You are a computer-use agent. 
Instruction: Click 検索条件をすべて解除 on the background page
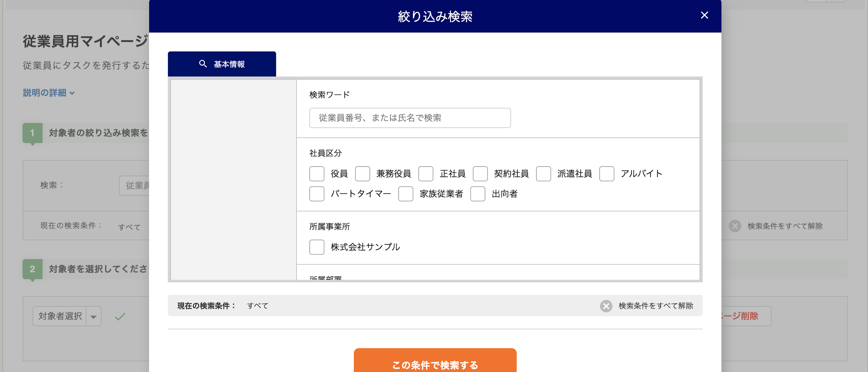tap(785, 226)
